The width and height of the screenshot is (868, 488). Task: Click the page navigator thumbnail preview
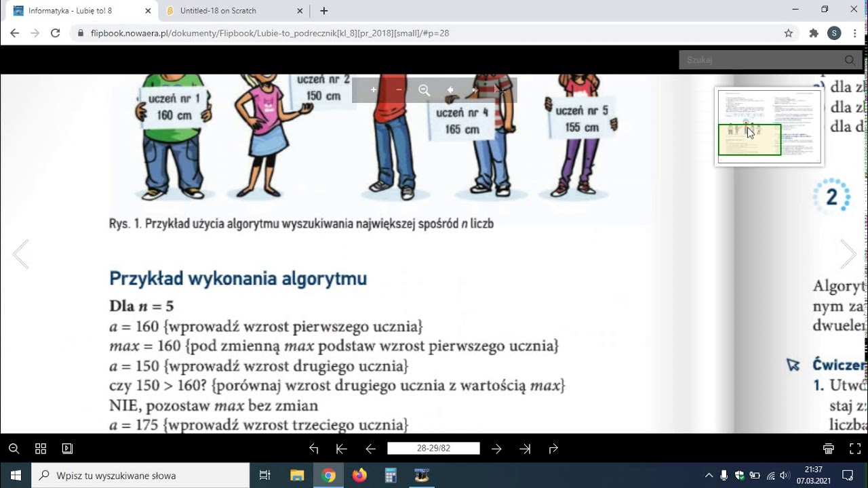coord(769,126)
